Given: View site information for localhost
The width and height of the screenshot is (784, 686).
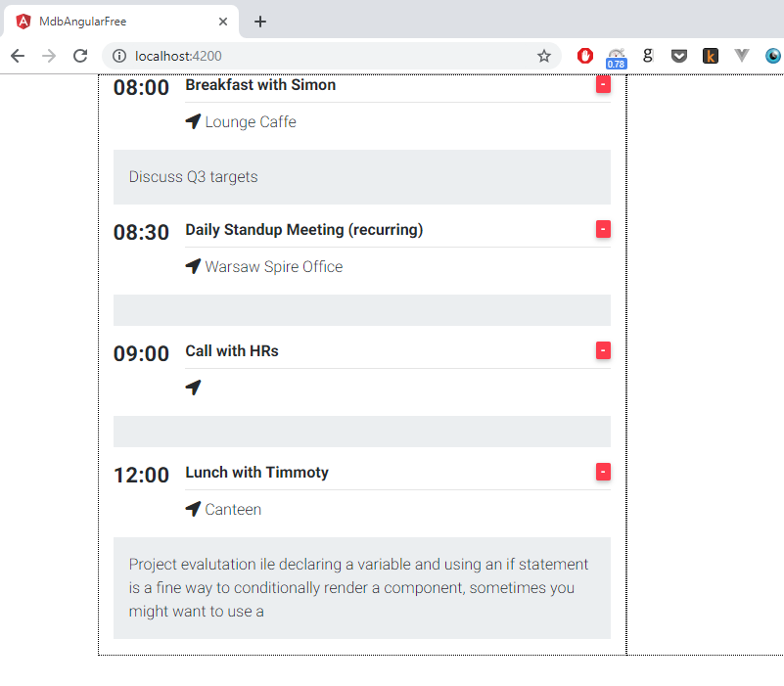Looking at the screenshot, I should coord(119,56).
